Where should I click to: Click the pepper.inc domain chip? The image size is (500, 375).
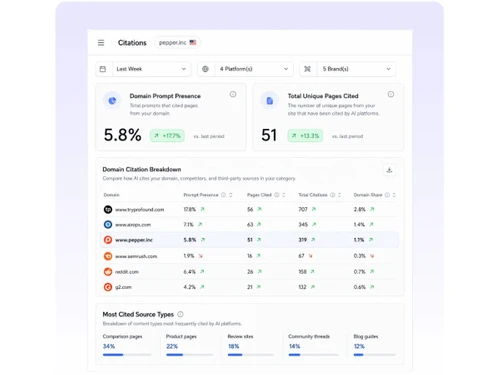(177, 43)
